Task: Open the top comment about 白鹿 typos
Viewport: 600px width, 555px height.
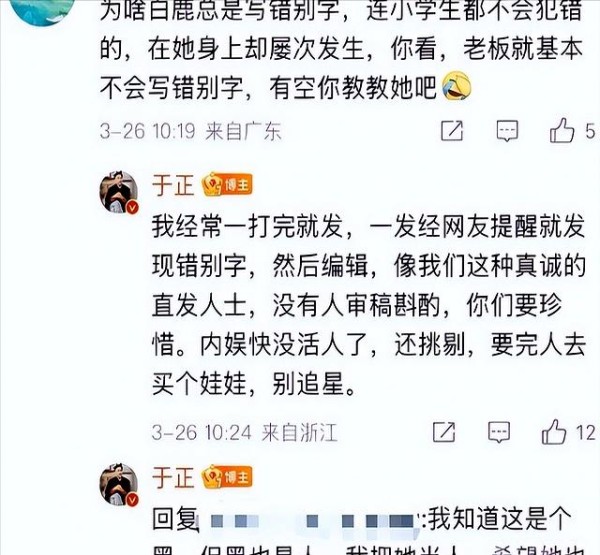Action: tap(341, 50)
